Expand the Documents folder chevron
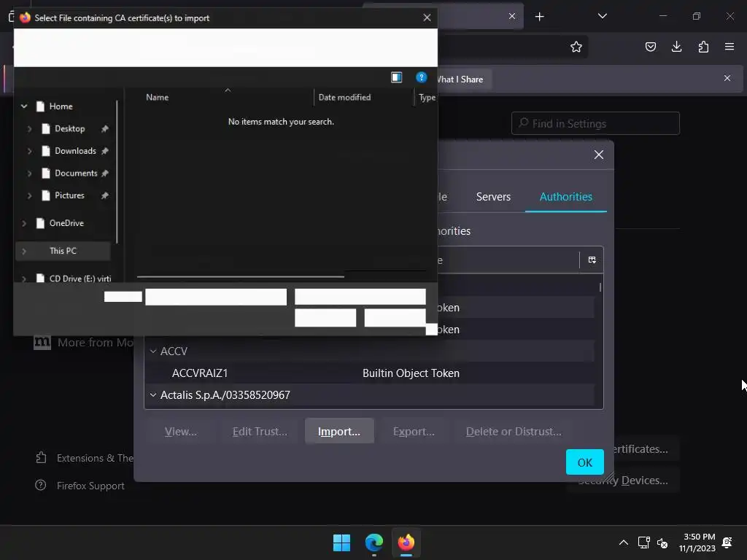Image resolution: width=747 pixels, height=560 pixels. click(29, 174)
